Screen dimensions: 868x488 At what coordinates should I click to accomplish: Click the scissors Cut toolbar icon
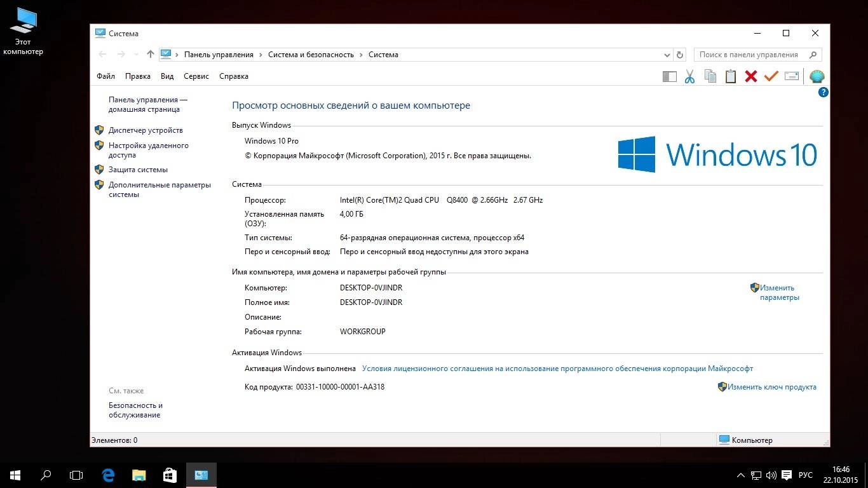click(689, 76)
